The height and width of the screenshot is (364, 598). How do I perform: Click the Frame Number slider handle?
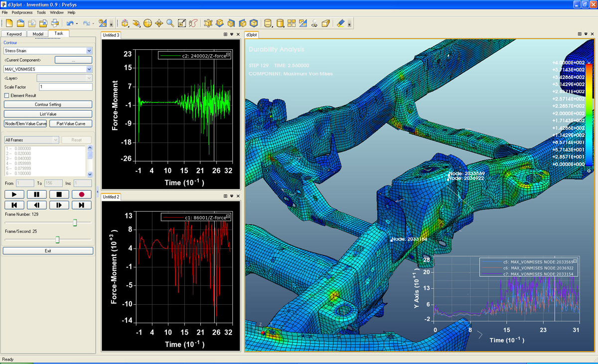(x=75, y=223)
